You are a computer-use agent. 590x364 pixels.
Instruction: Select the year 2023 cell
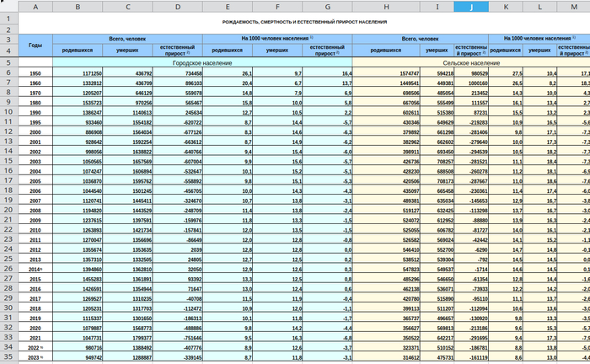point(35,357)
